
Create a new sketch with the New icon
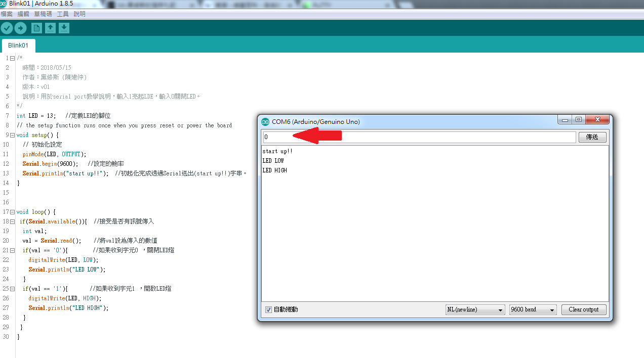tap(36, 28)
